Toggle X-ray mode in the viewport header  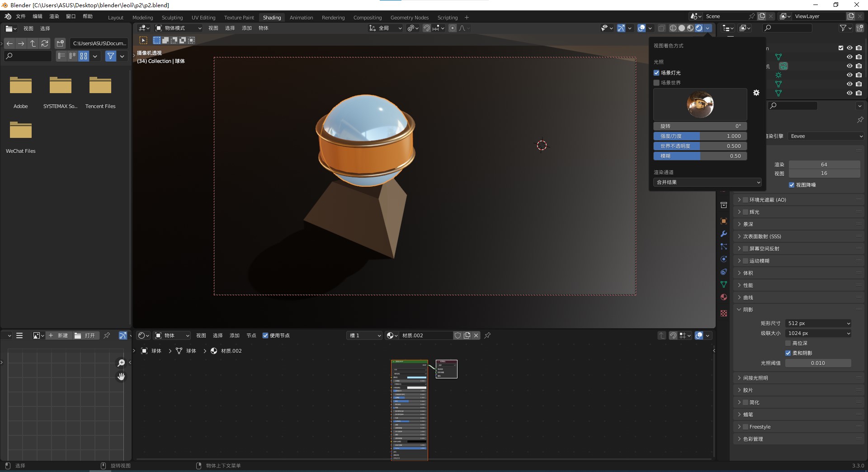click(x=661, y=28)
